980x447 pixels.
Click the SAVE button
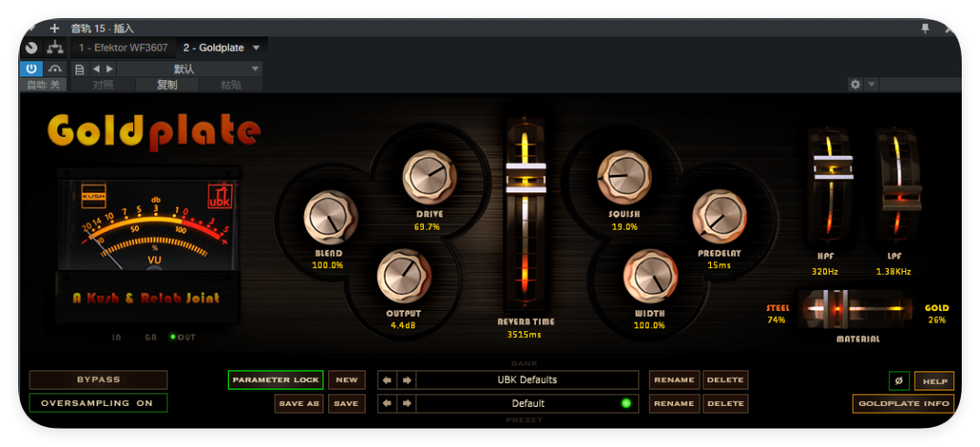tap(346, 403)
